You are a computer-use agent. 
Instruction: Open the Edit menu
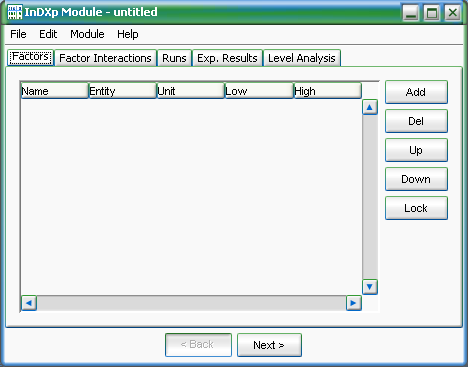(x=48, y=34)
